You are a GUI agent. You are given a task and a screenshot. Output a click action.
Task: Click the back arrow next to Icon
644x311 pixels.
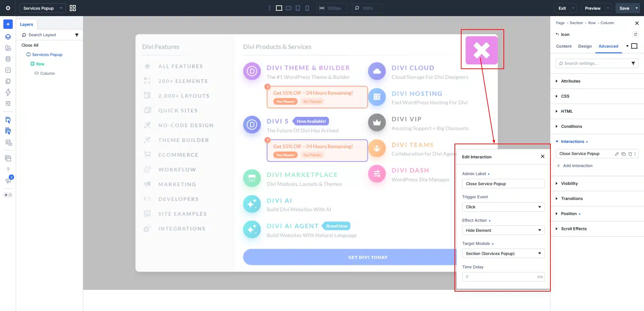[x=557, y=34]
